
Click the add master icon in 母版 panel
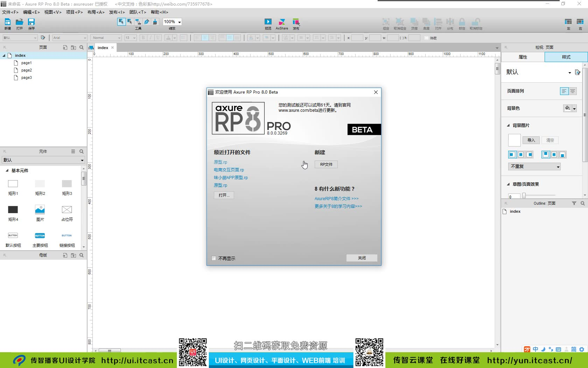coord(65,255)
